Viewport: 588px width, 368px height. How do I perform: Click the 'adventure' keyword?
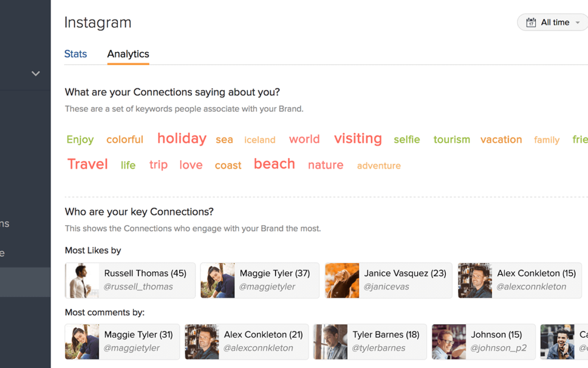379,166
